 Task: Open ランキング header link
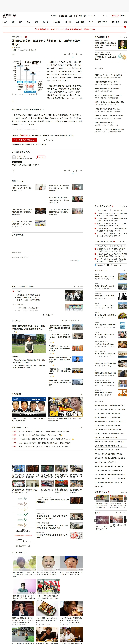click(x=92, y=16)
